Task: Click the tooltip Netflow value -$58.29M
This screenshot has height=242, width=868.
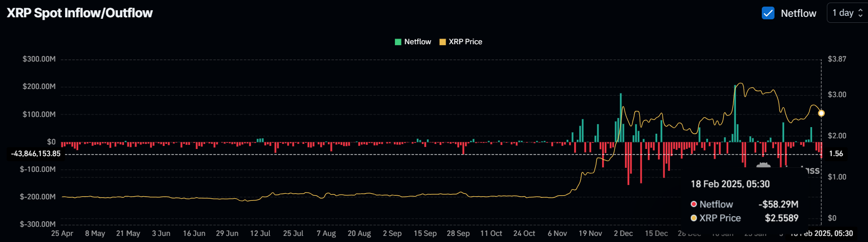Action: click(x=779, y=204)
